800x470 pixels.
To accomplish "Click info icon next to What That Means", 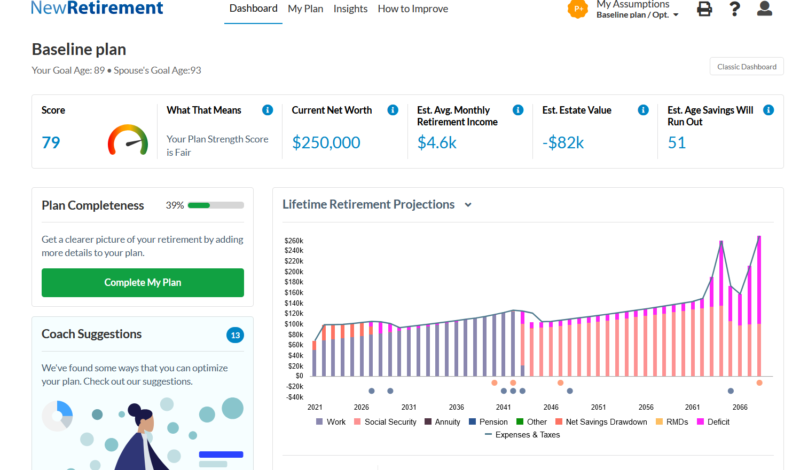I will click(x=267, y=110).
